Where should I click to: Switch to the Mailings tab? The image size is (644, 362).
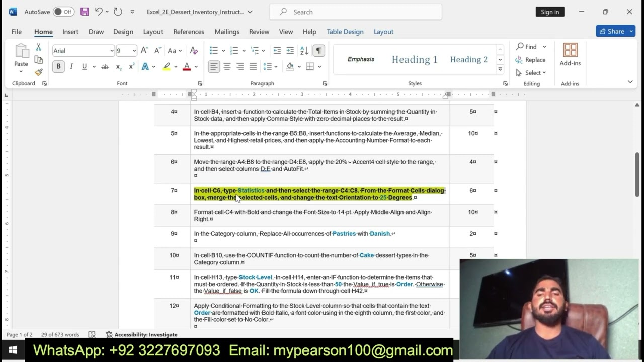click(x=227, y=31)
